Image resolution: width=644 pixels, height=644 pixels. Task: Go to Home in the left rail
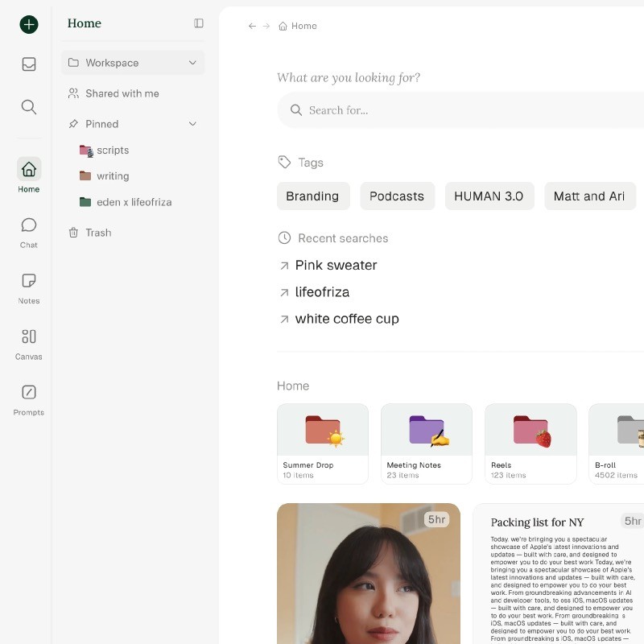(x=29, y=175)
